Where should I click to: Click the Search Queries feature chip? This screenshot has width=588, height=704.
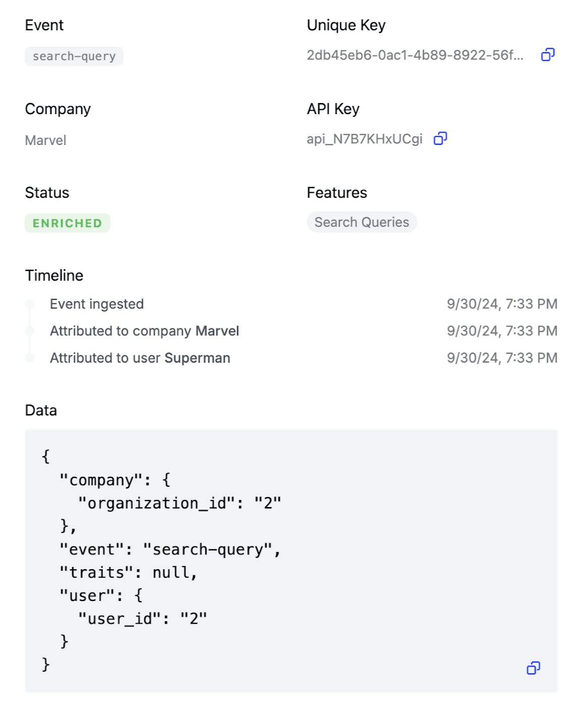point(361,222)
